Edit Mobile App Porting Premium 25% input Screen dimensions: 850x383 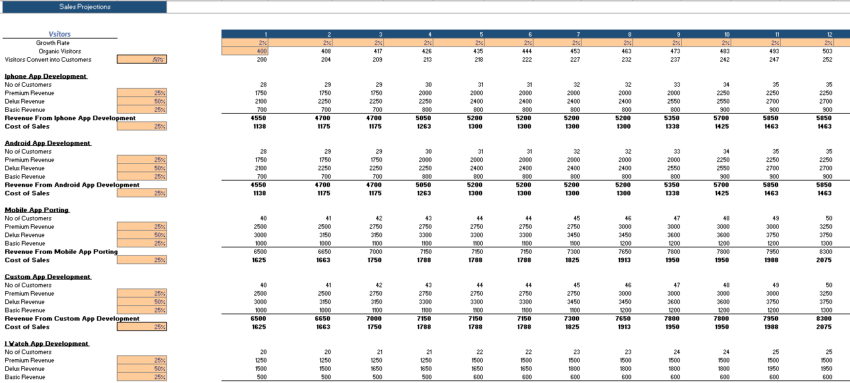click(x=141, y=226)
